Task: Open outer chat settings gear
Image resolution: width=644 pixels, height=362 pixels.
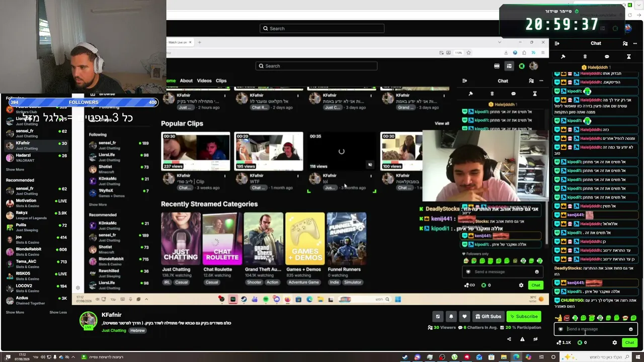Action: click(x=614, y=342)
